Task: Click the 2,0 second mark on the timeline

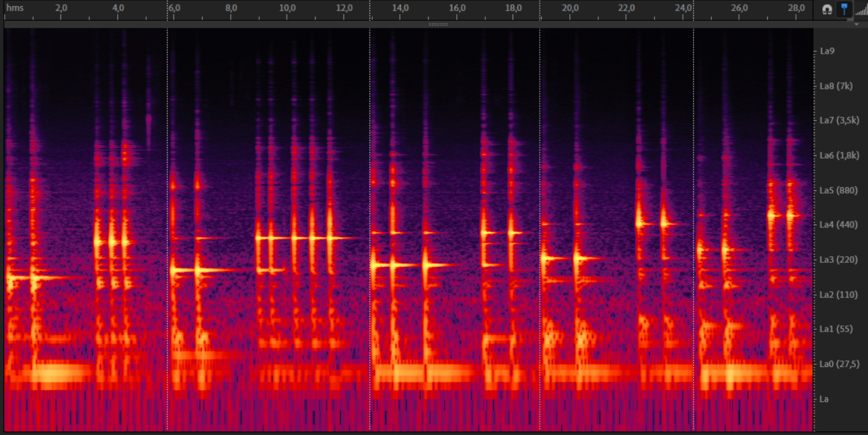Action: 61,8
